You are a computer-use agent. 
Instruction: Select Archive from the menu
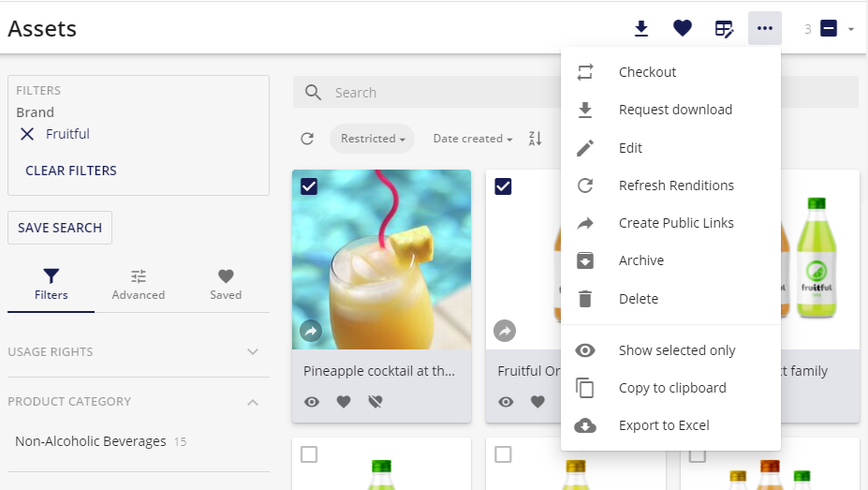pos(670,260)
